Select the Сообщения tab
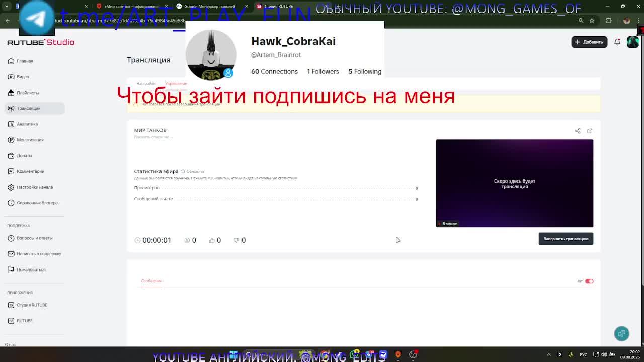The height and width of the screenshot is (362, 644). 151,281
